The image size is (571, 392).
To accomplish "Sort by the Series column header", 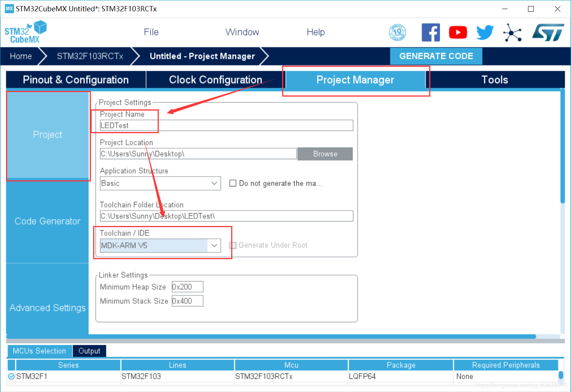I will tap(68, 365).
